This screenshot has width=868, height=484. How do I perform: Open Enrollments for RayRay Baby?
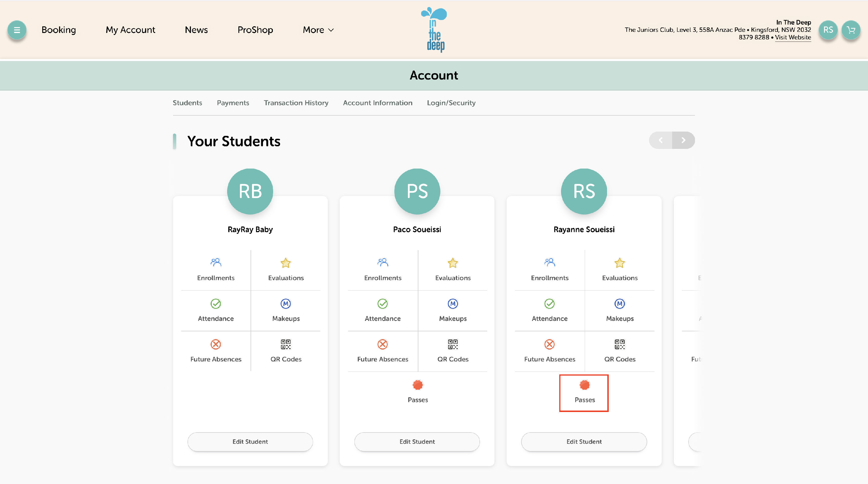216,269
